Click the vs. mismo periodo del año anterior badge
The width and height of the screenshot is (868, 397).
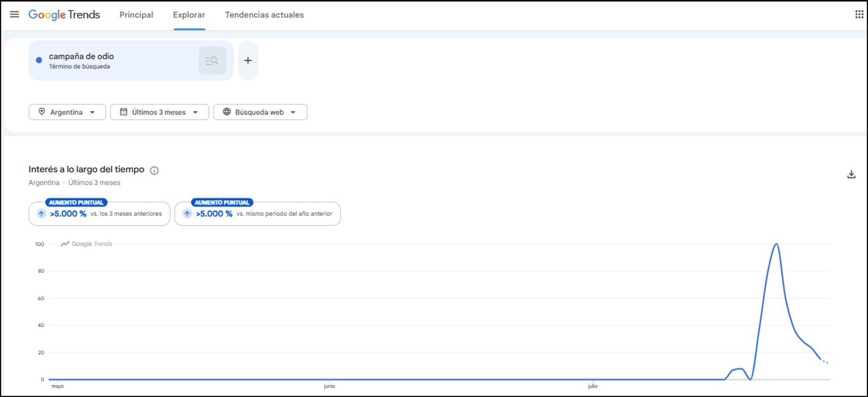click(257, 213)
